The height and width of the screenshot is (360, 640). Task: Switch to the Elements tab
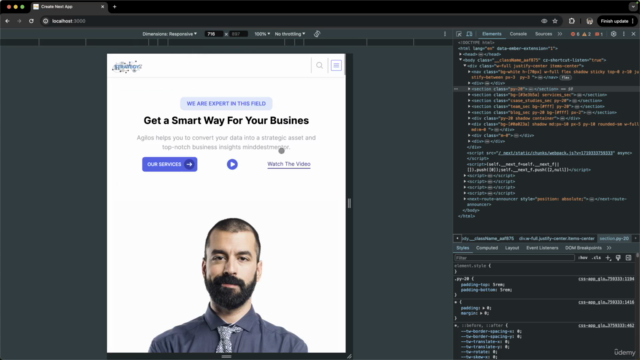point(491,34)
